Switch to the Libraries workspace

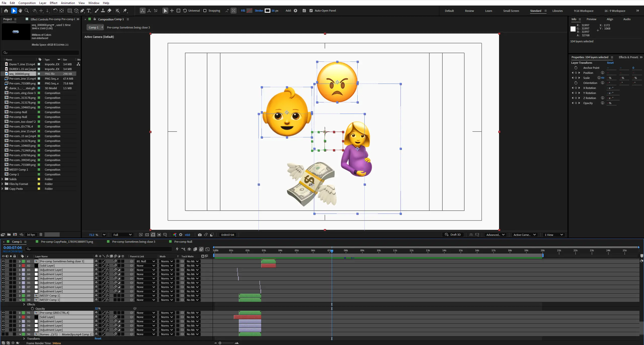tap(557, 11)
